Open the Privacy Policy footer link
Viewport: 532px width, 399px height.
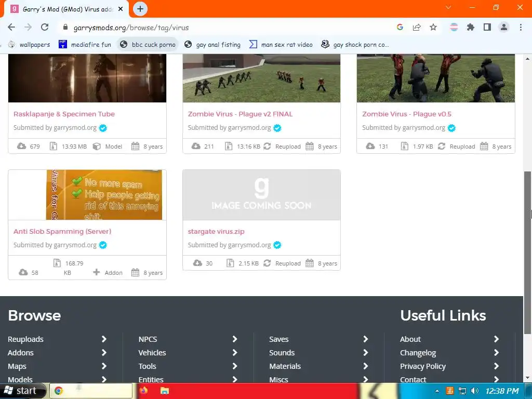click(423, 366)
